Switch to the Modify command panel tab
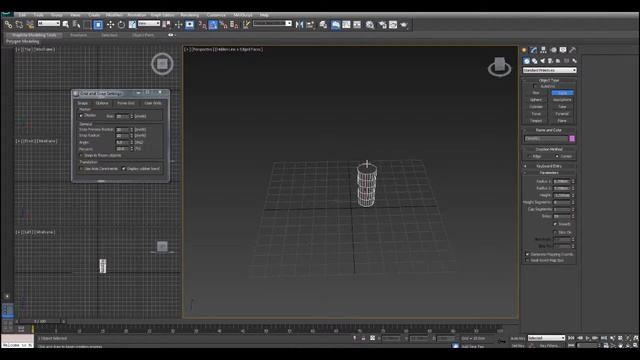This screenshot has height=360, width=640. click(533, 50)
